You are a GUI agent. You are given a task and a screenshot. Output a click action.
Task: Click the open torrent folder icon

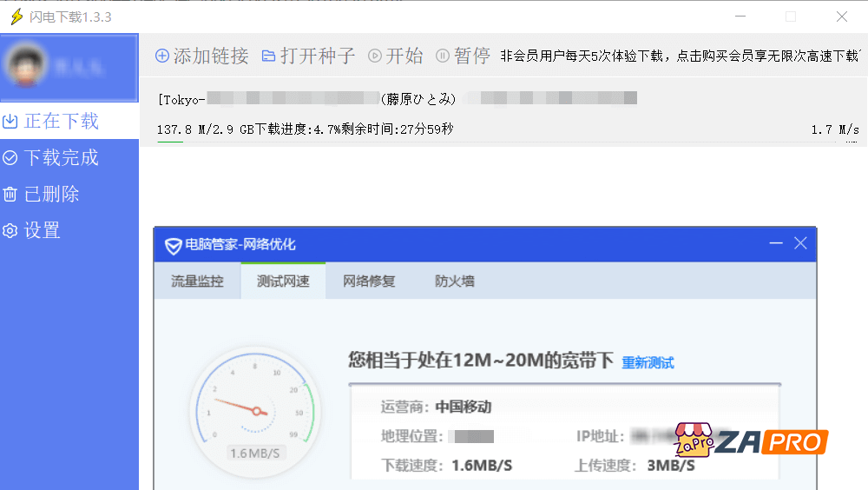pos(268,56)
